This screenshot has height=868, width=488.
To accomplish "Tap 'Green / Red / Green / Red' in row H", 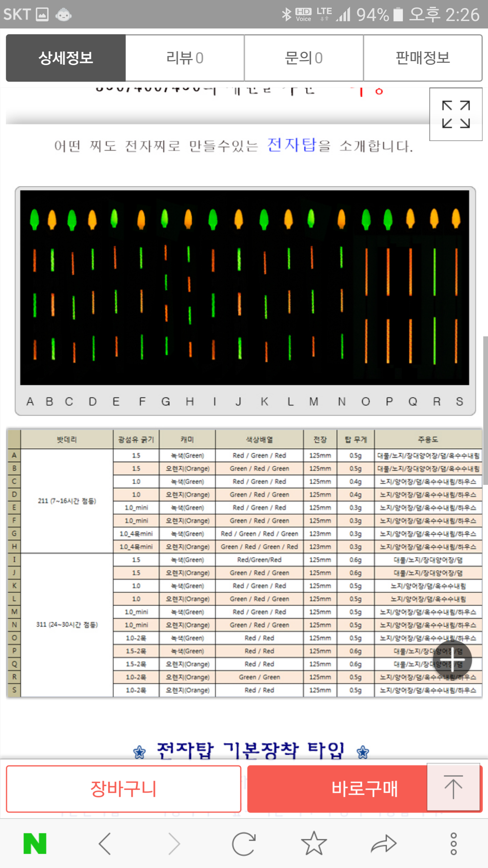I will tap(259, 547).
